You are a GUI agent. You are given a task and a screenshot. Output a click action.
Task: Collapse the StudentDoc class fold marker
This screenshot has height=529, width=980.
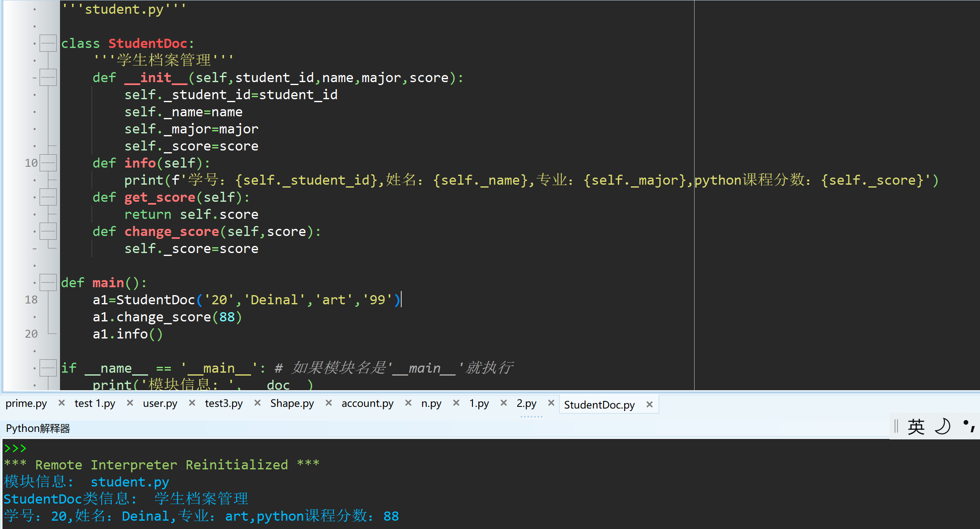coord(48,43)
